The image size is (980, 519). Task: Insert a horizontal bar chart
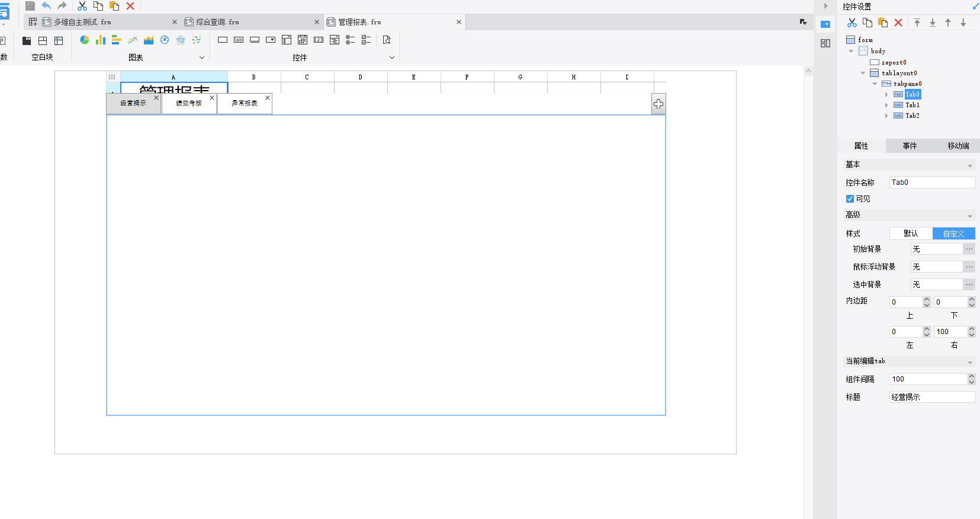(x=117, y=40)
